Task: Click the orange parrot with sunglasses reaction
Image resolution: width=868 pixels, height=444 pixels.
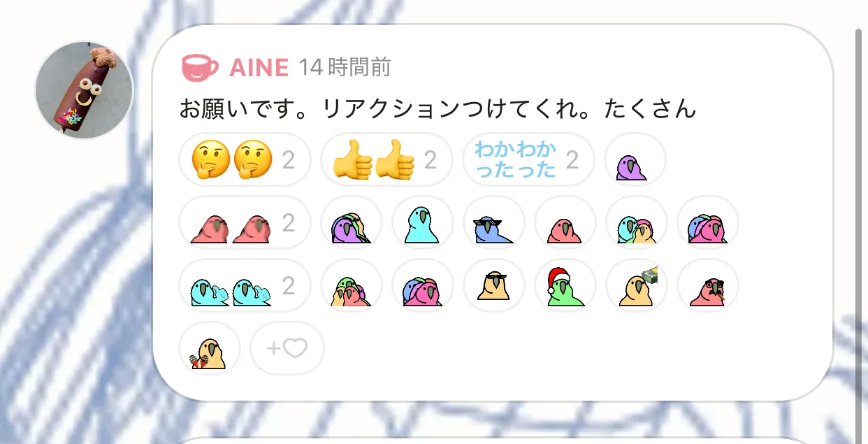Action: coord(493,285)
